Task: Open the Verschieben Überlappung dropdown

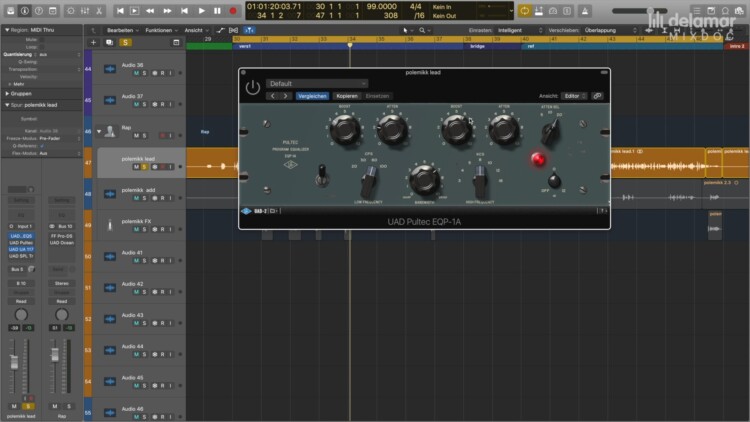Action: pyautogui.click(x=611, y=30)
